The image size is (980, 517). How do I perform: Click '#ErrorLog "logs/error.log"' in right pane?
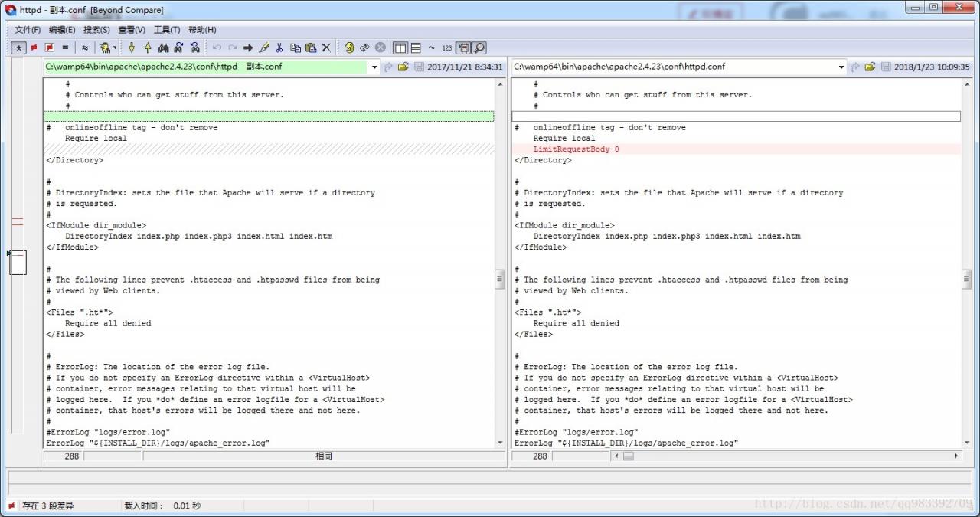(x=576, y=432)
